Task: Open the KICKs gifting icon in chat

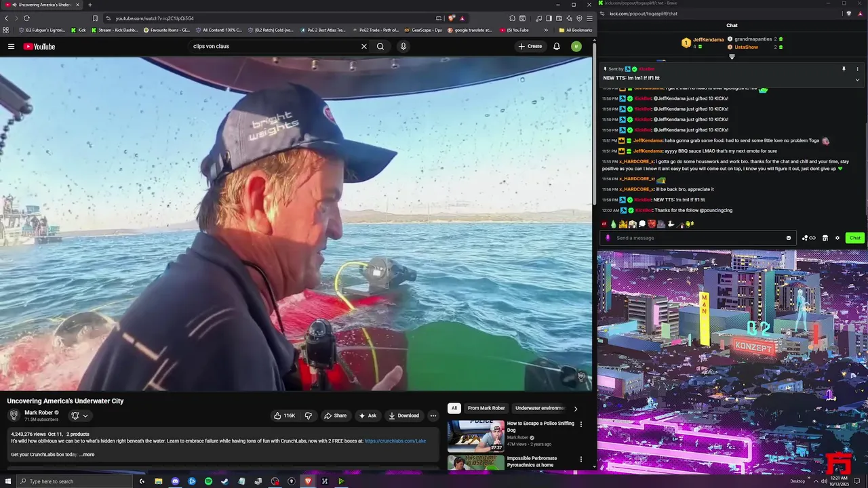Action: 808,238
